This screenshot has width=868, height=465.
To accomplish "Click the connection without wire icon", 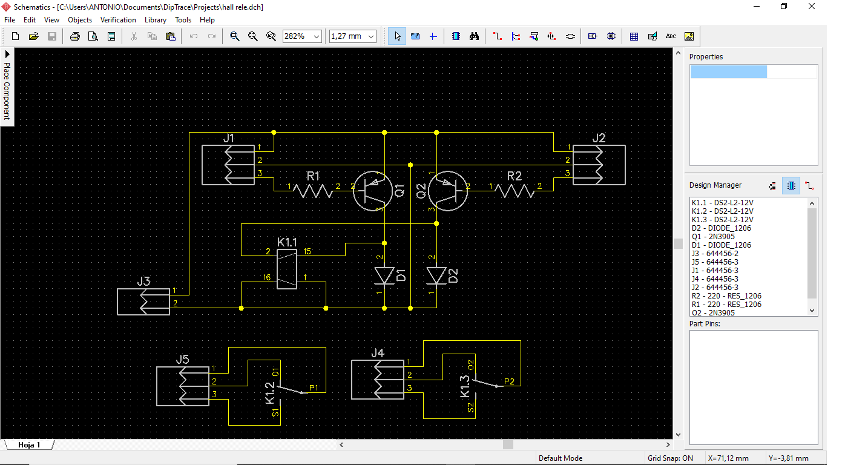I will [570, 36].
